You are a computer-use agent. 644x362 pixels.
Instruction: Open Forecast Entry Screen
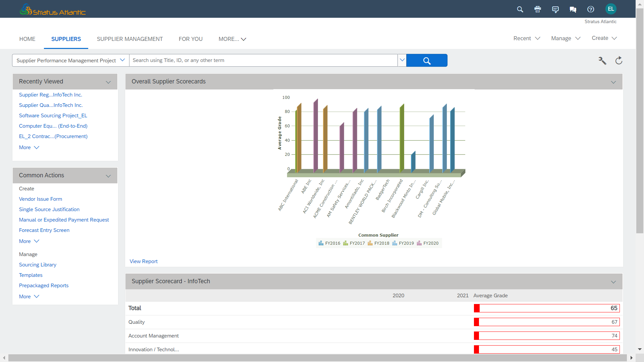(x=44, y=230)
